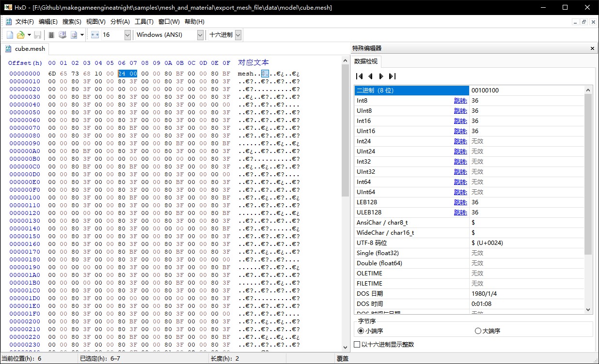
Task: Open the Windows (ANSI) encoding dropdown
Action: coord(200,35)
